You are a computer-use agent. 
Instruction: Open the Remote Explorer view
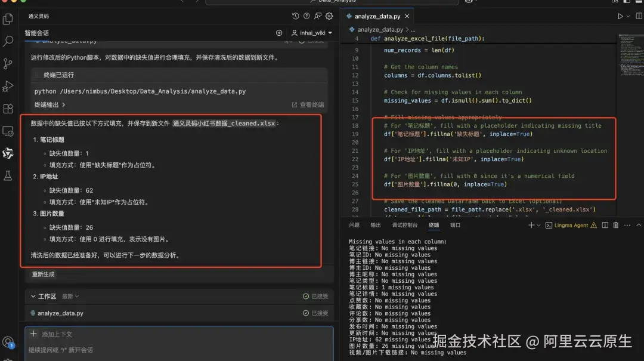click(x=8, y=131)
